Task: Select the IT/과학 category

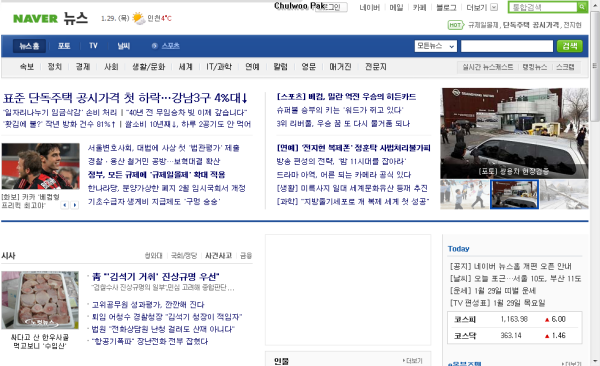Action: 219,67
